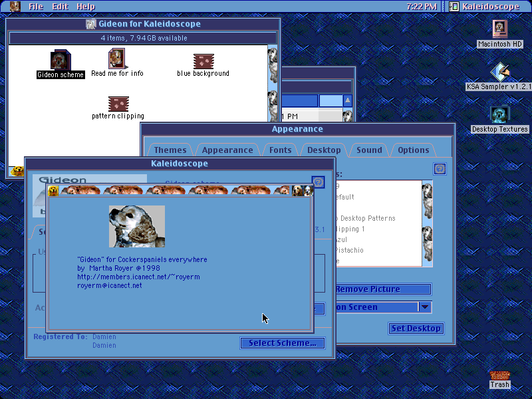
Task: Click the Select Scheme... button
Action: (x=282, y=343)
